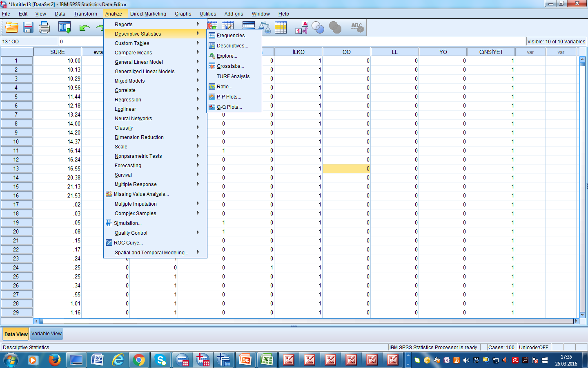The width and height of the screenshot is (588, 368).
Task: Click the Print toolbar icon
Action: [x=44, y=28]
